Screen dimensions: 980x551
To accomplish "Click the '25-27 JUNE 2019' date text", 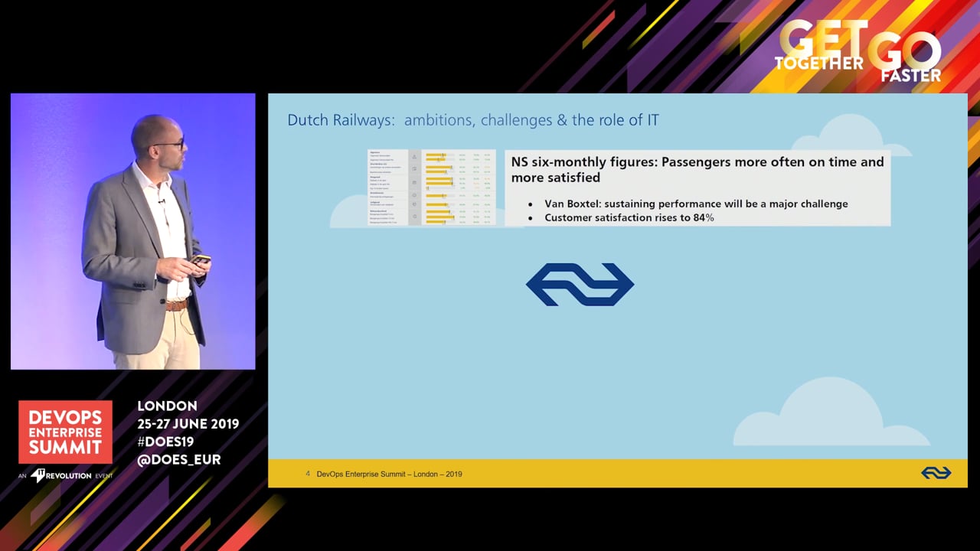I will pyautogui.click(x=188, y=424).
